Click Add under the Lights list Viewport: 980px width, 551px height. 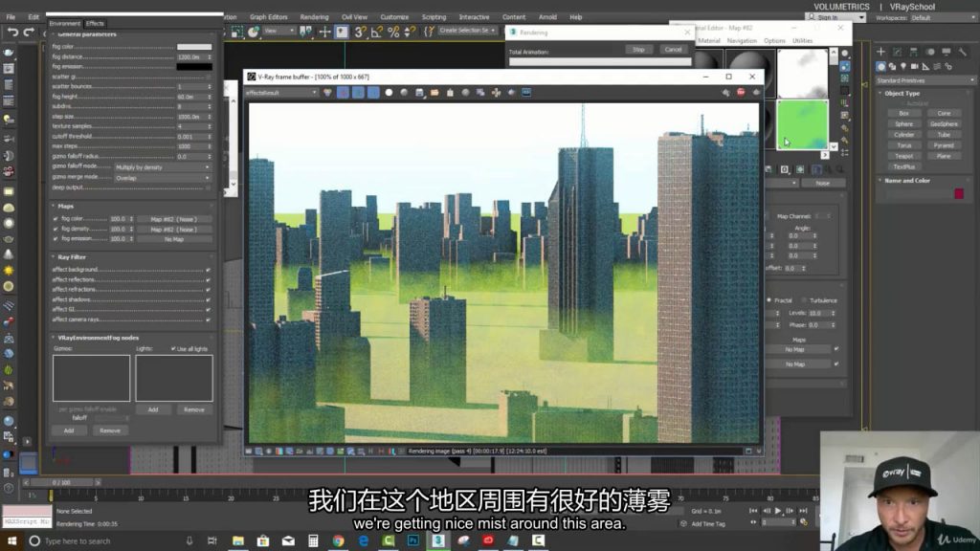[153, 409]
